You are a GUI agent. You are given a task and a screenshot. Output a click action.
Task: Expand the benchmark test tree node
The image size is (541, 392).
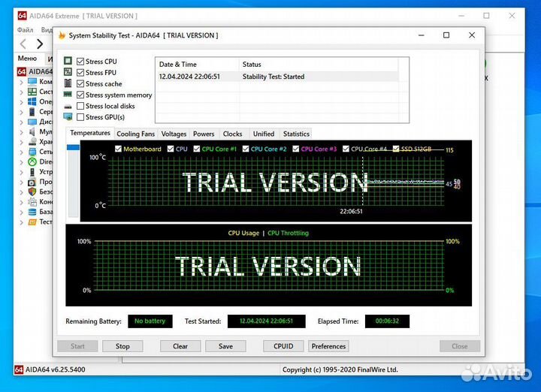click(21, 222)
